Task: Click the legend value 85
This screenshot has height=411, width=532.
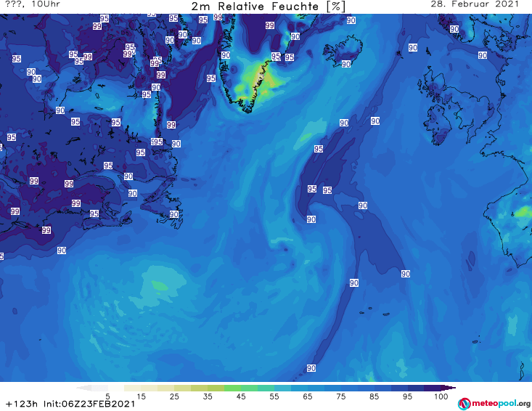Action: tap(374, 396)
